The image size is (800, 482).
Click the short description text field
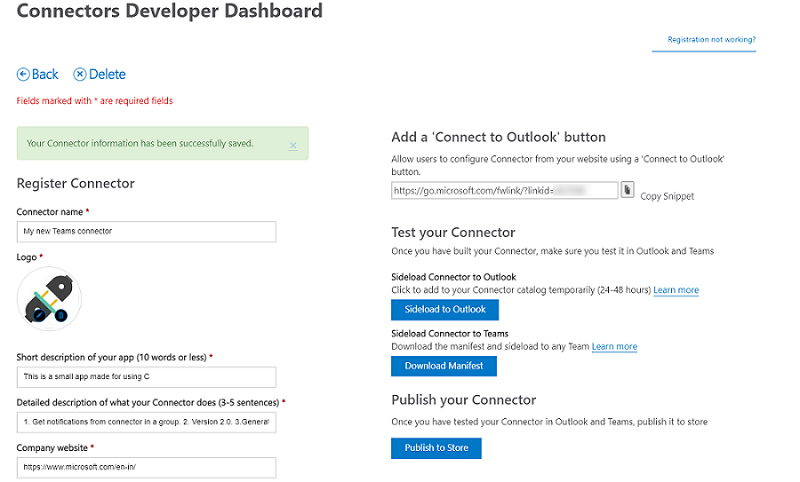pos(146,377)
